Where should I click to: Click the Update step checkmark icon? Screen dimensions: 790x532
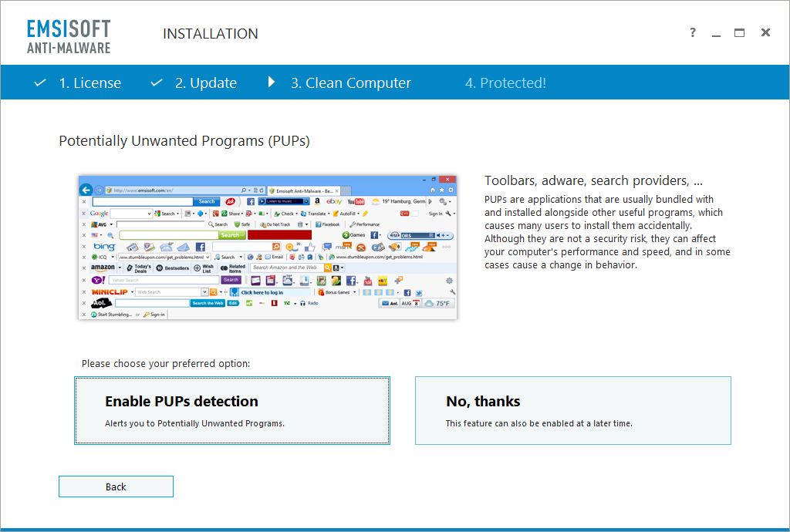pyautogui.click(x=157, y=82)
